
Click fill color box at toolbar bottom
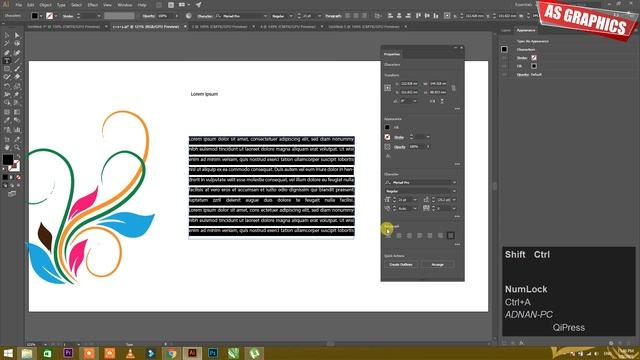(8, 160)
